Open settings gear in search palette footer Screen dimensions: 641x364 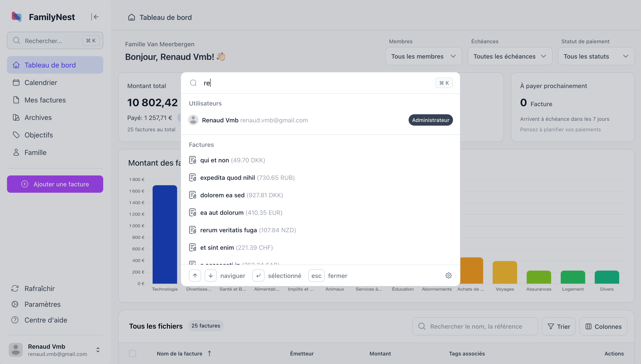[x=448, y=276]
